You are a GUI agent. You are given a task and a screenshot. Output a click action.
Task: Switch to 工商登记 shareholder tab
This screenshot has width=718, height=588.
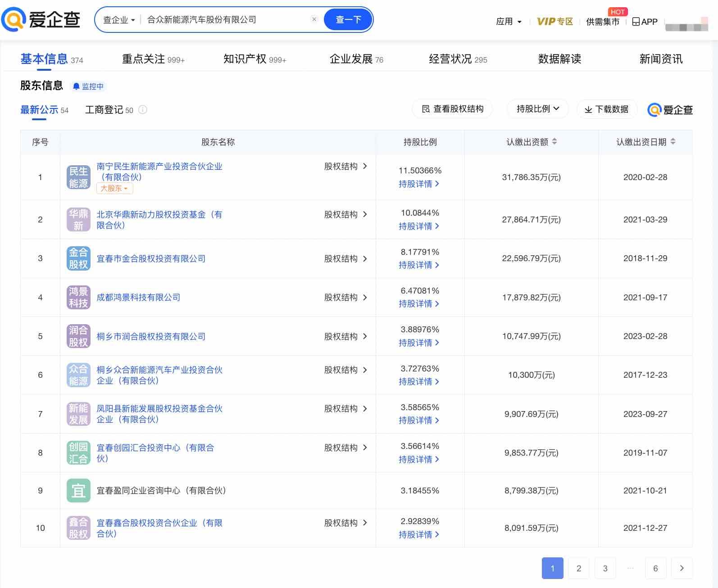click(x=109, y=110)
